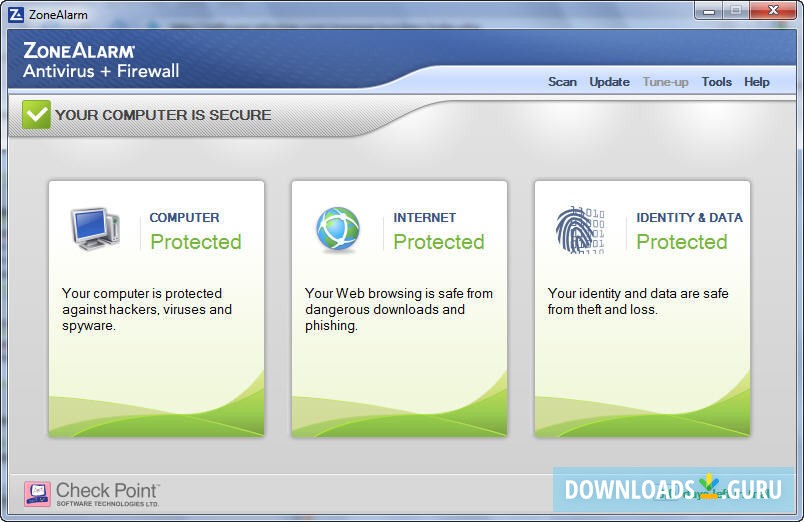Select the greyed Tune-up menu item
The width and height of the screenshot is (804, 522).
pyautogui.click(x=665, y=82)
